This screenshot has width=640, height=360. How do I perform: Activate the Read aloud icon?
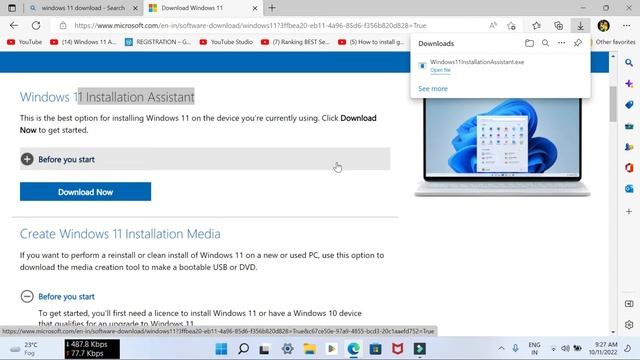coord(493,26)
